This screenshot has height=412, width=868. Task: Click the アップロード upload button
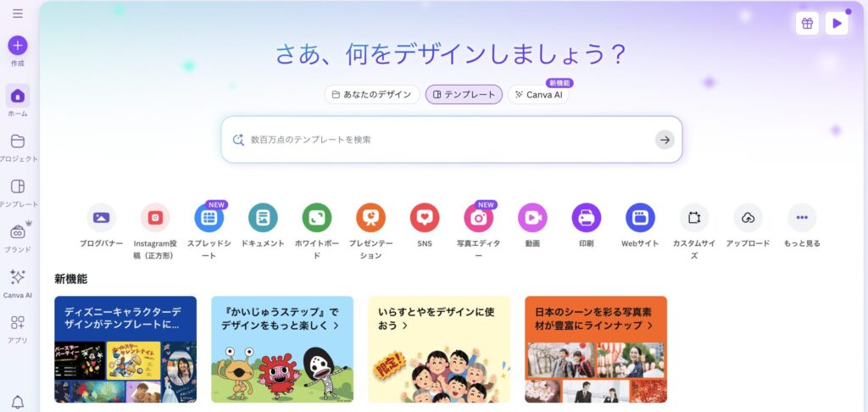click(x=748, y=218)
